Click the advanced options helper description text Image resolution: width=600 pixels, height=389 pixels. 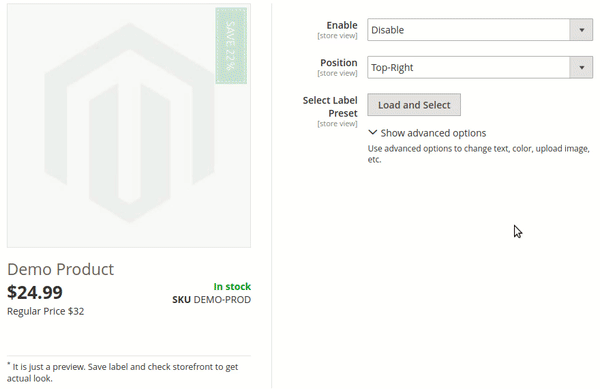point(478,154)
